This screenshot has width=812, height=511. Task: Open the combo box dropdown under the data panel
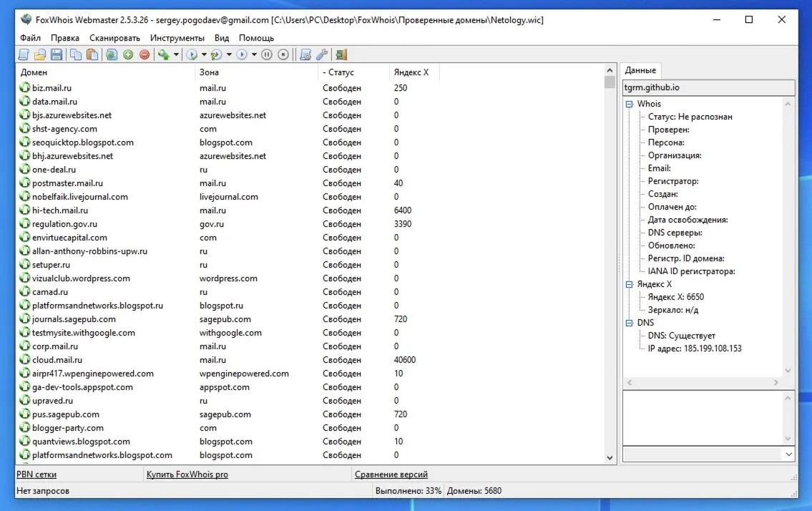[x=788, y=454]
